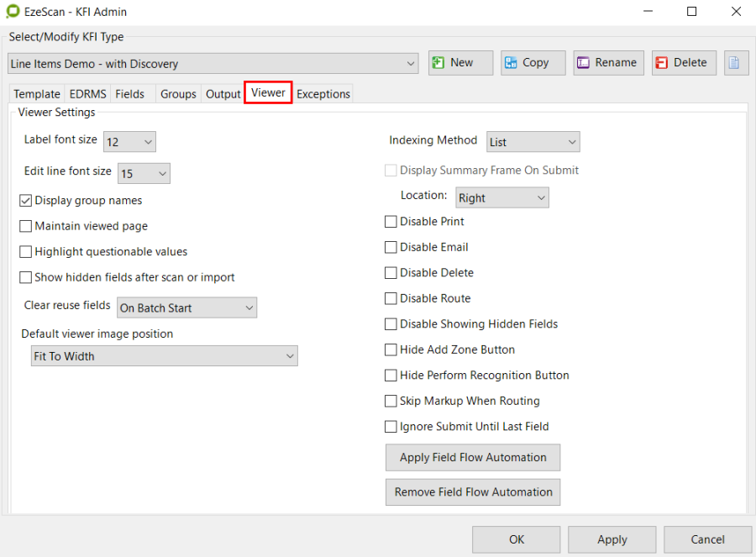Click the document icon next to Delete

[x=736, y=63]
